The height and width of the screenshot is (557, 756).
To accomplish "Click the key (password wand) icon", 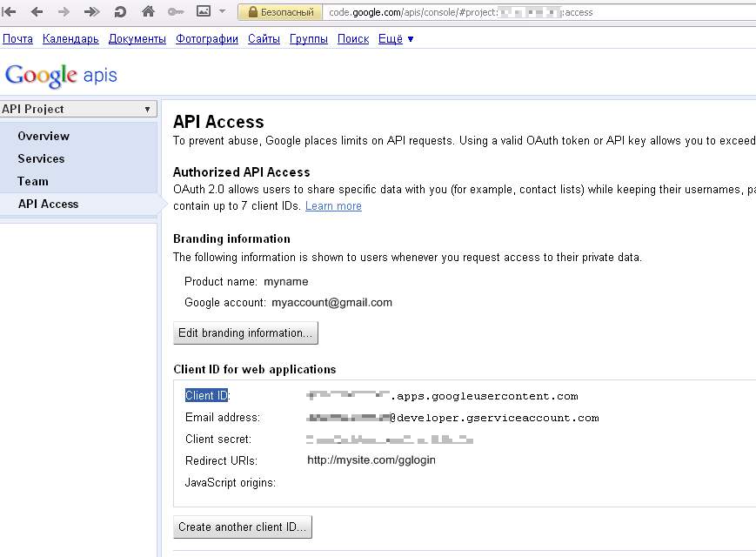I will point(176,11).
